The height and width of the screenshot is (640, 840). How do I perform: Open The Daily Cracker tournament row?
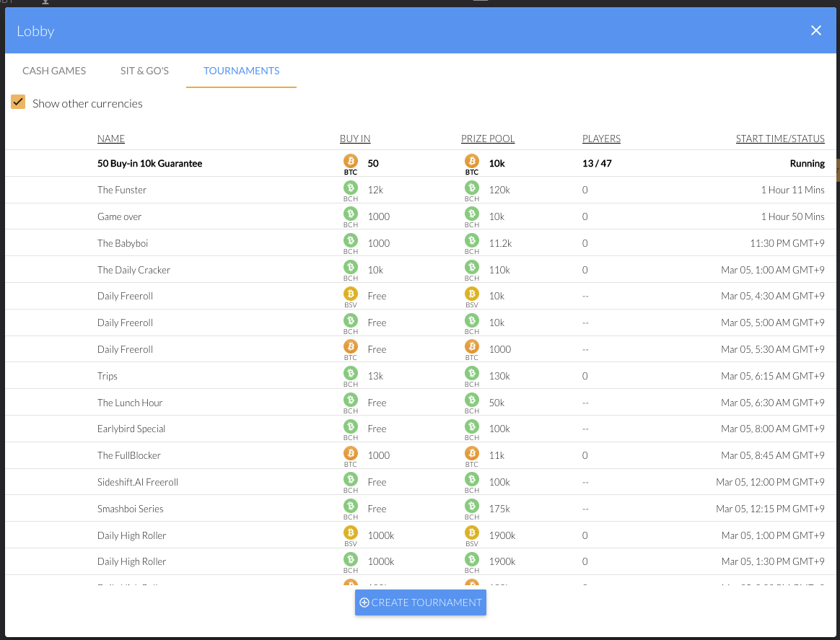coord(421,269)
